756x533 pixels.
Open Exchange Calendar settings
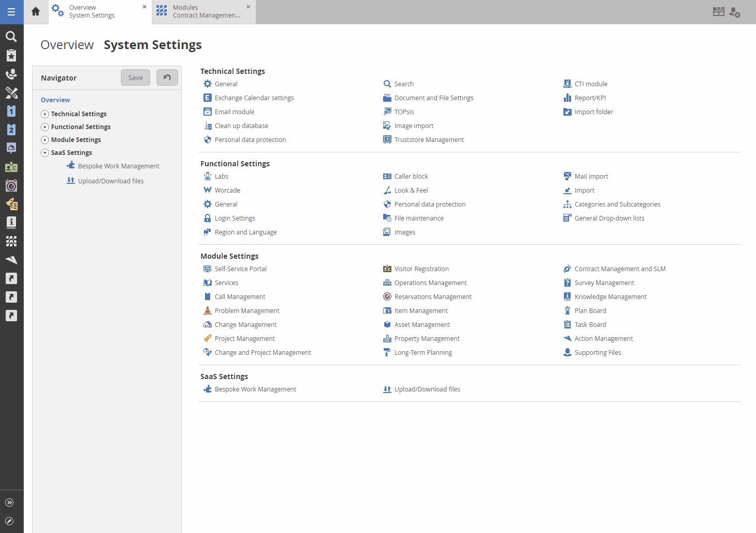[248, 98]
